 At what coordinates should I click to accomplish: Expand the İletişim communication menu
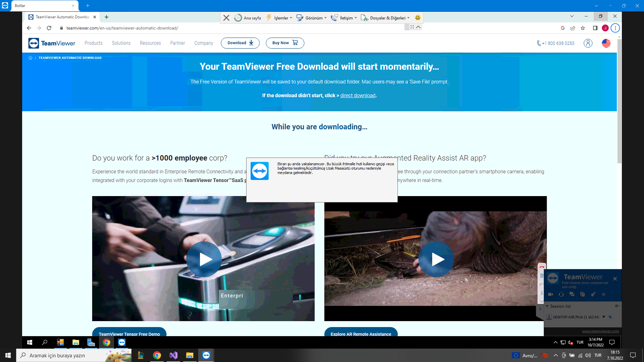[x=344, y=18]
